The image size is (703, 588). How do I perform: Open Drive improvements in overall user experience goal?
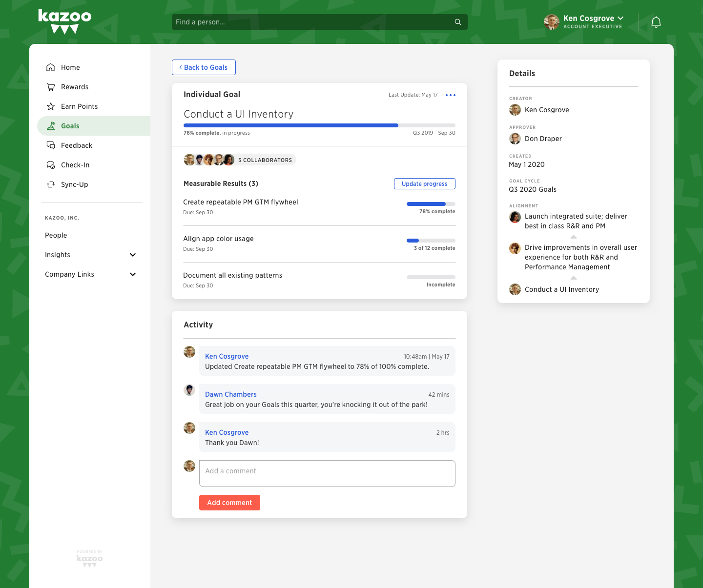(581, 257)
